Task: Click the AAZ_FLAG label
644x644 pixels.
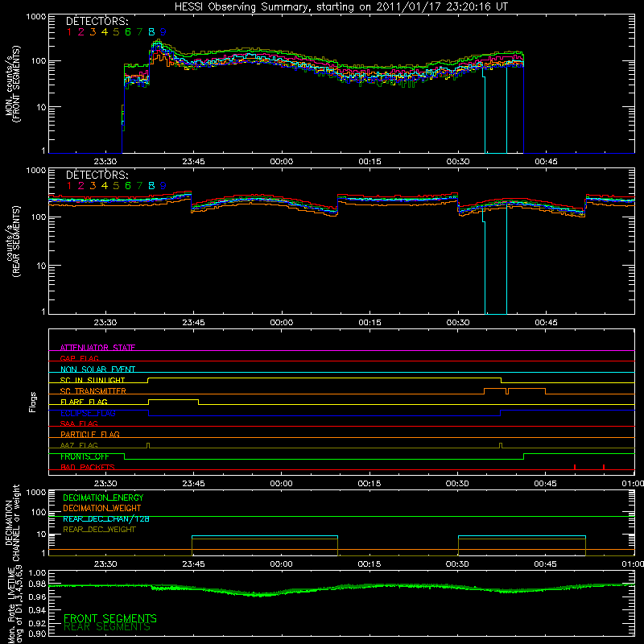Action: point(79,445)
